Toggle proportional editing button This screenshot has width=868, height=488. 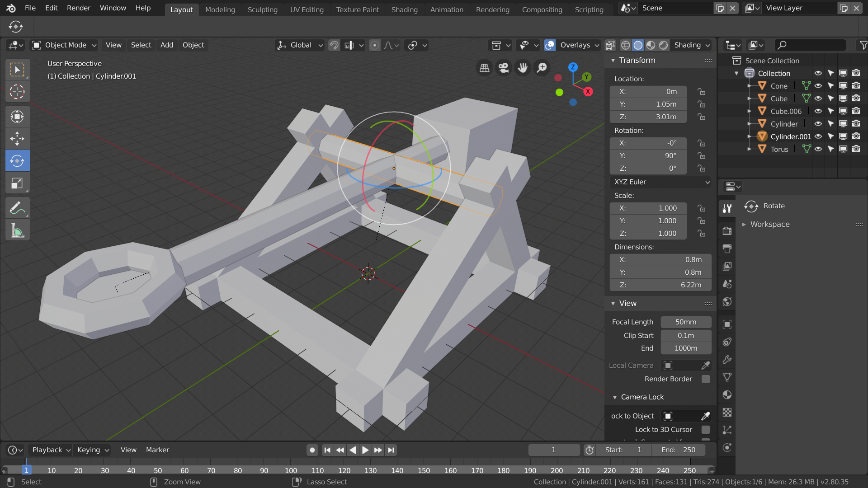(x=375, y=45)
